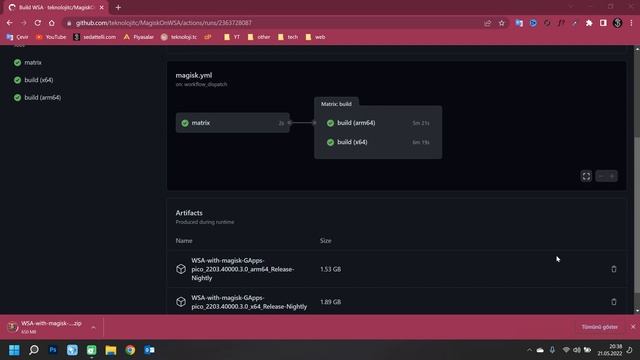640x360 pixels.
Task: Reload the GitHub Actions page
Action: click(38, 23)
